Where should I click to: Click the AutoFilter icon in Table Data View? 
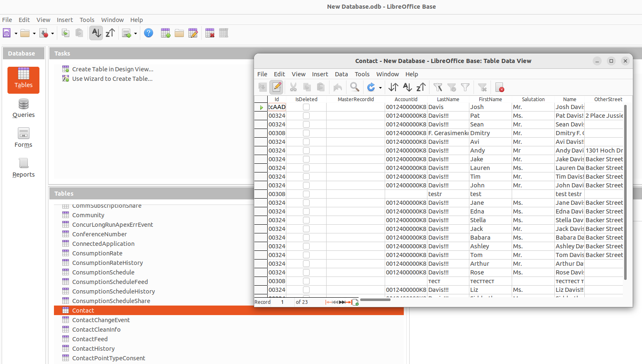[x=438, y=87]
